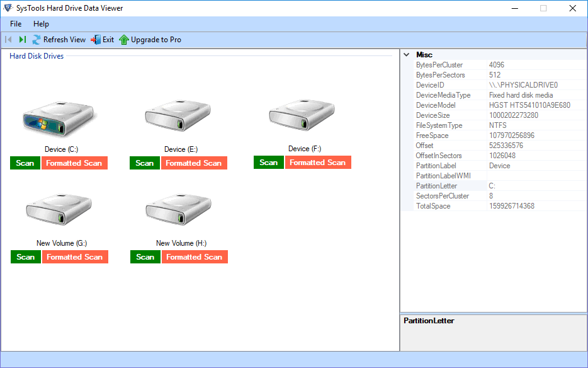The width and height of the screenshot is (588, 368).
Task: Click the TotalSpace value field
Action: pos(535,206)
